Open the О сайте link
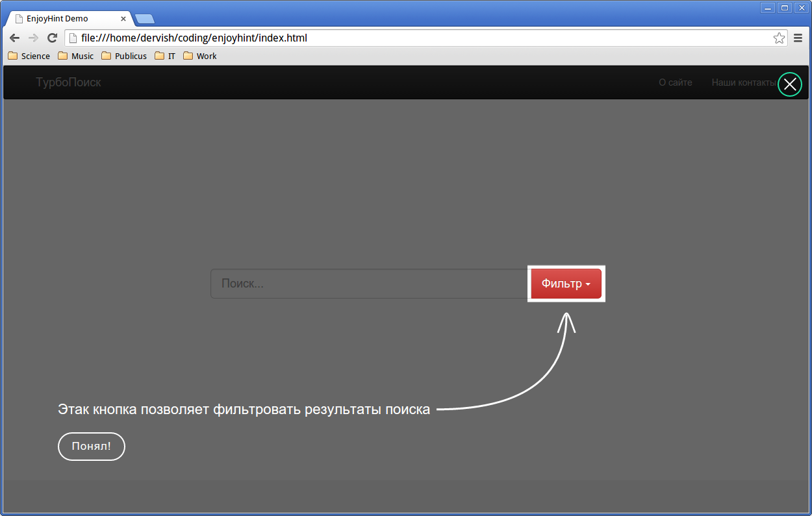This screenshot has width=812, height=516. [675, 82]
